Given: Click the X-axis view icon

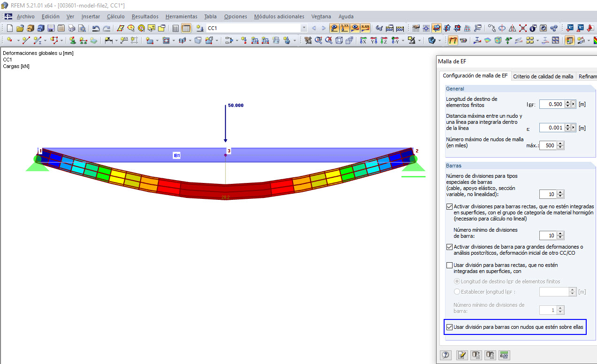Looking at the screenshot, I should pyautogui.click(x=363, y=41).
